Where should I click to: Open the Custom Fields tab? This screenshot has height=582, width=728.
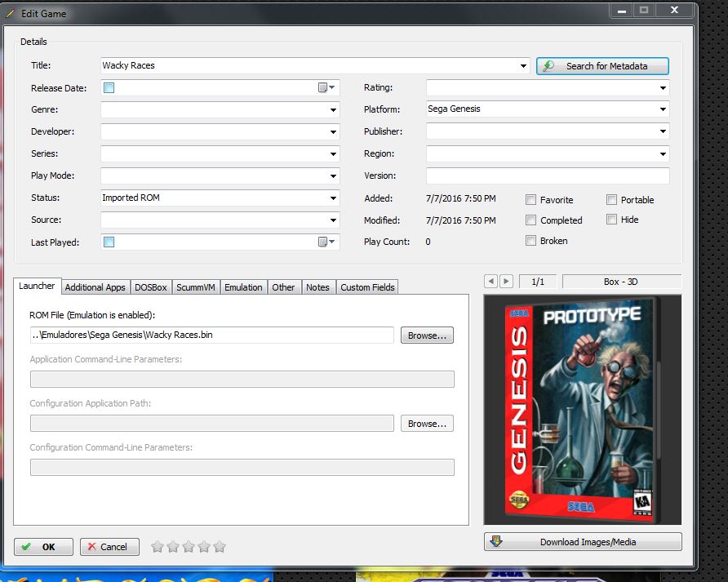[x=367, y=287]
